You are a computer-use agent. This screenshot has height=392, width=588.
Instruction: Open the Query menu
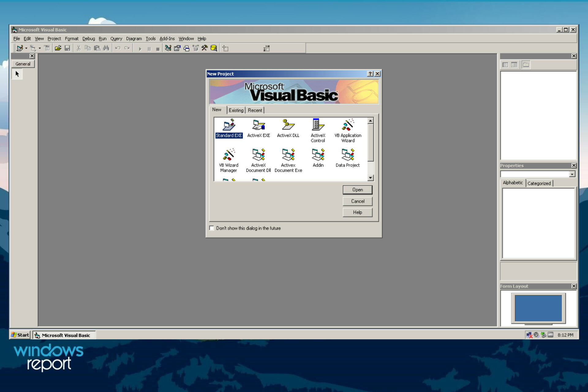coord(116,39)
